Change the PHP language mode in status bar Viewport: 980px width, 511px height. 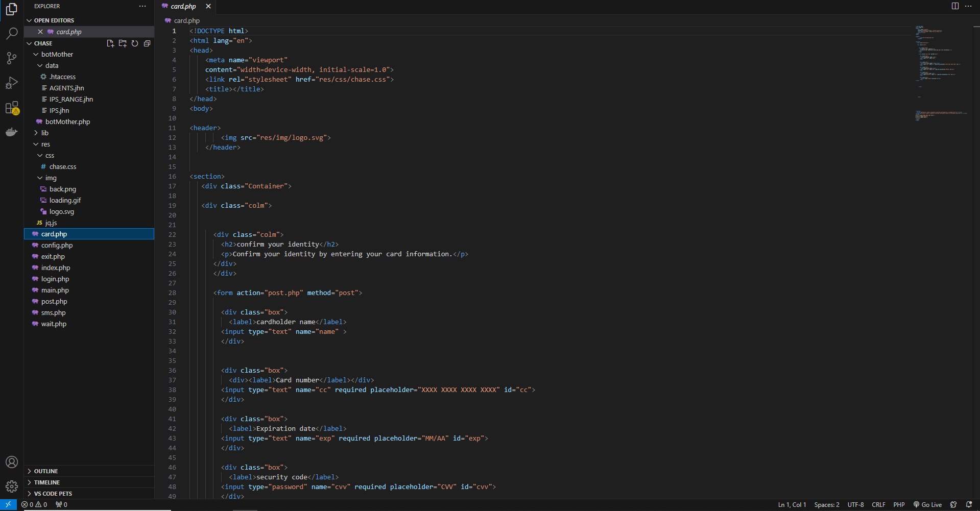tap(899, 505)
